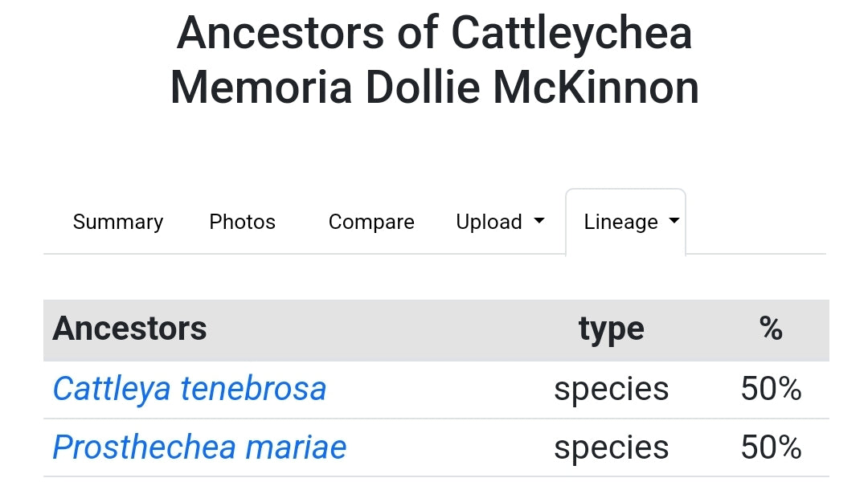This screenshot has width=868, height=482.
Task: Click the 'Ancestors of Cattleychea' heading line
Action: (x=434, y=34)
